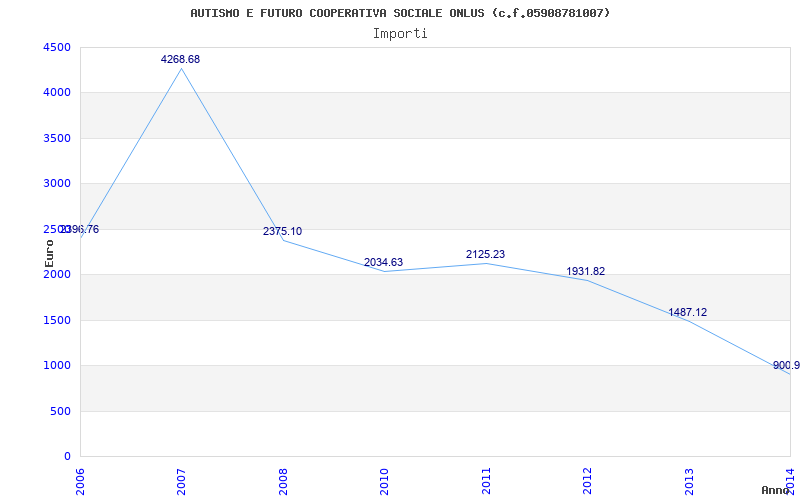Click the 2011 x-axis year label
The image size is (800, 500).
pos(486,482)
